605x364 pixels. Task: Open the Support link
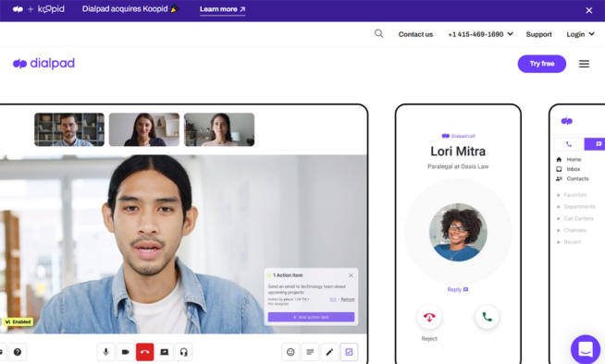click(538, 34)
